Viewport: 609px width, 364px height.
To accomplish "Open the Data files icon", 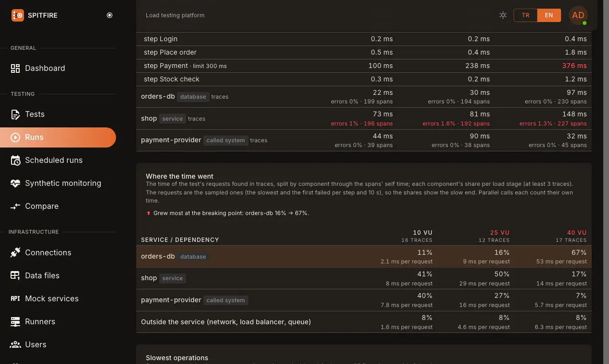I will click(15, 276).
